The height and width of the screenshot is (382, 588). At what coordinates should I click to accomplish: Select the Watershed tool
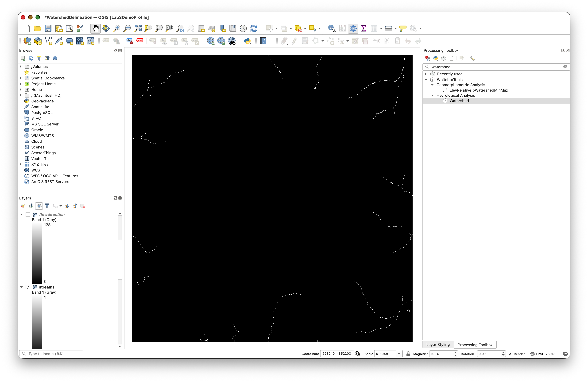(459, 101)
